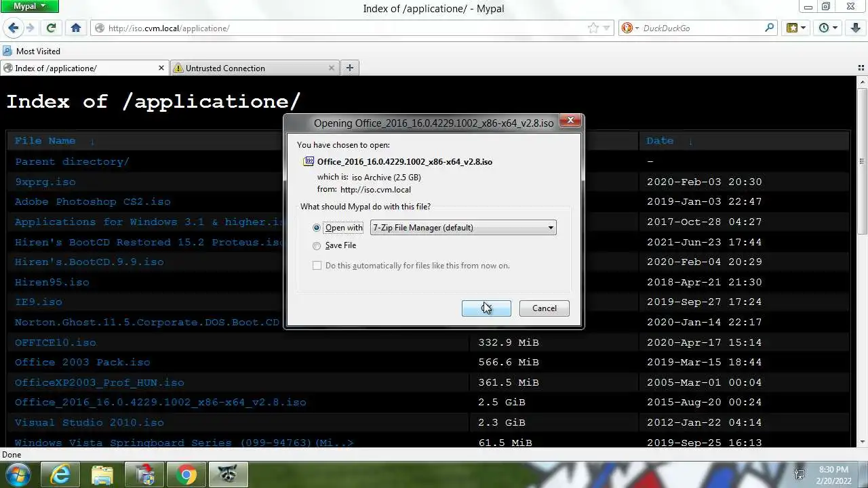Click the network tray icon
This screenshot has height=488, width=868.
800,474
